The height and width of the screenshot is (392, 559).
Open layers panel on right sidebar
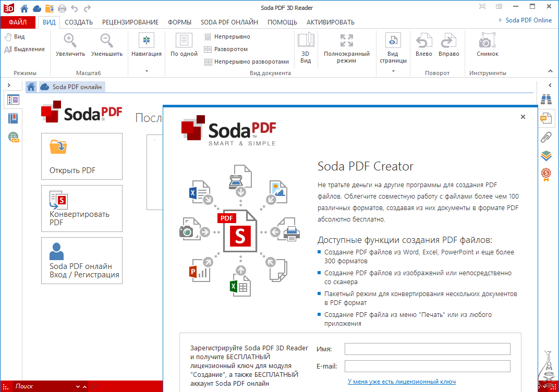pyautogui.click(x=546, y=155)
